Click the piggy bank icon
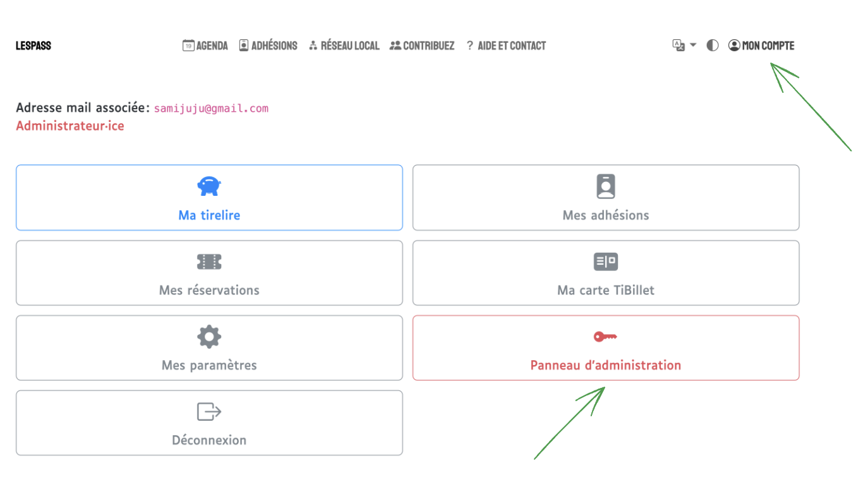This screenshot has width=868, height=494. (x=209, y=186)
